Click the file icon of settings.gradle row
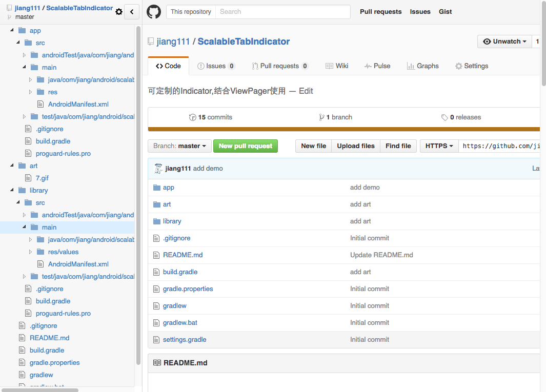546x392 pixels. tap(156, 340)
